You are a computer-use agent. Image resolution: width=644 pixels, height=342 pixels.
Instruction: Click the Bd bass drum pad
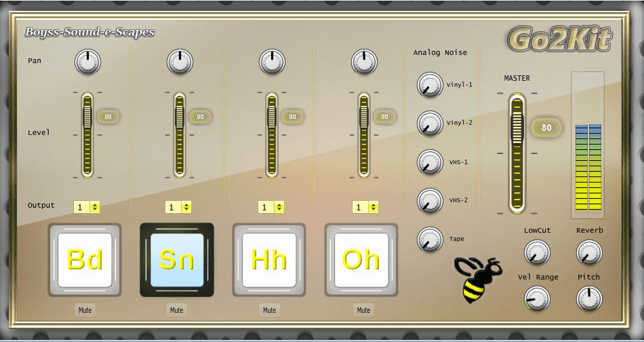pyautogui.click(x=85, y=260)
